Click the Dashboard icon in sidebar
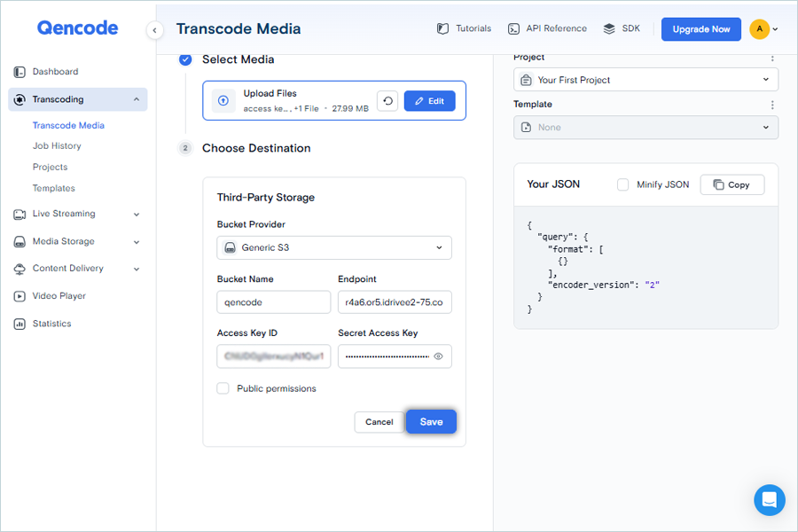This screenshot has height=532, width=798. [20, 72]
